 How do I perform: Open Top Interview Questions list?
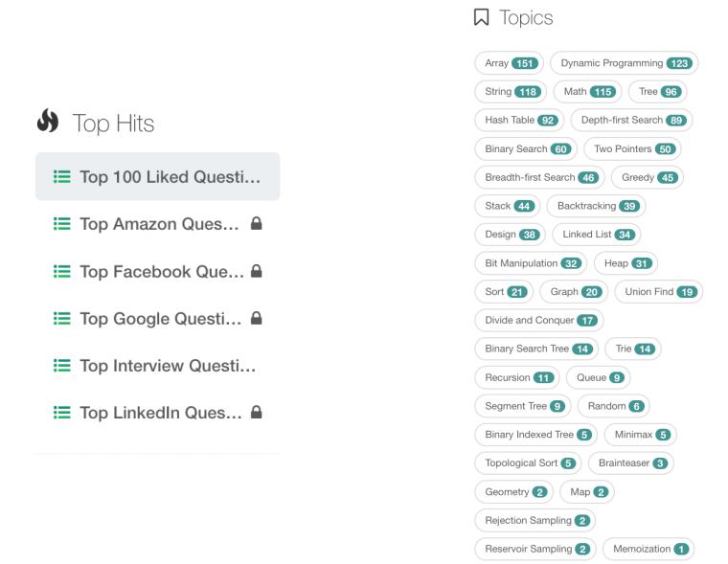157,366
